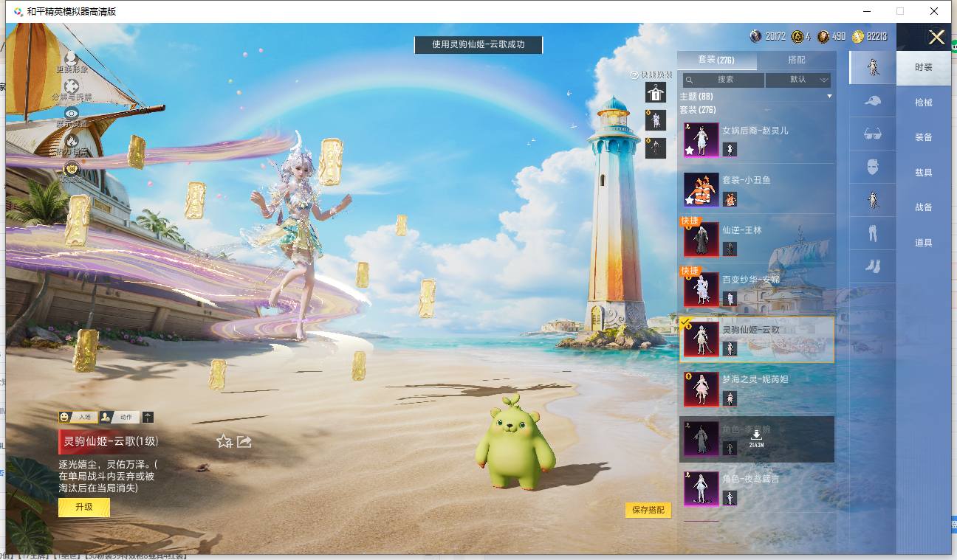Screen dimensions: 957x560
Task: Open the 载具 vehicles tab
Action: pyautogui.click(x=924, y=173)
